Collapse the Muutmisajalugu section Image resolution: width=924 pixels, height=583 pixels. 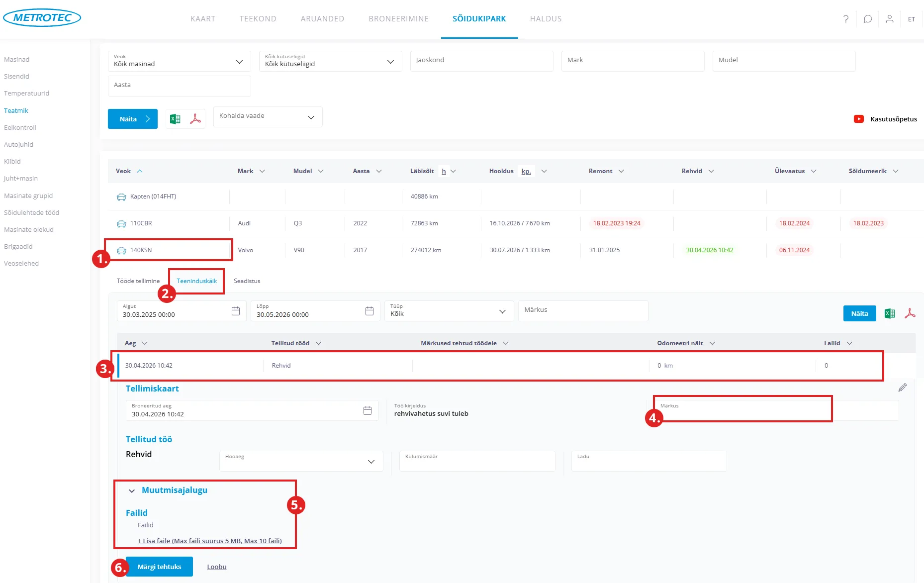[132, 490]
